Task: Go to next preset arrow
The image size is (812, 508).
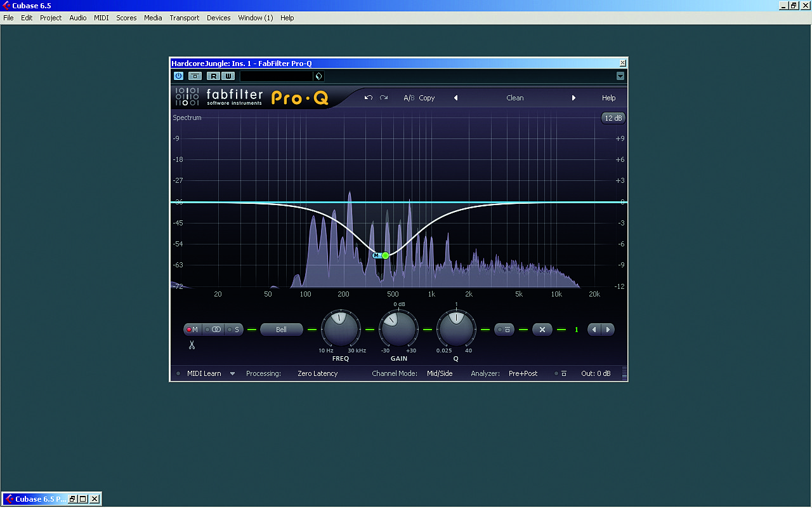Action: coord(574,98)
